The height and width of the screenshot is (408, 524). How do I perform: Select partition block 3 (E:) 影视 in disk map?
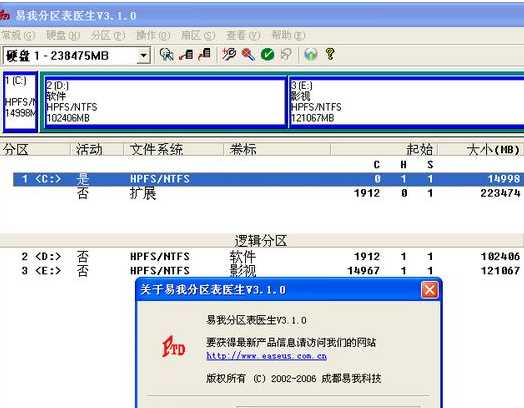click(x=406, y=102)
